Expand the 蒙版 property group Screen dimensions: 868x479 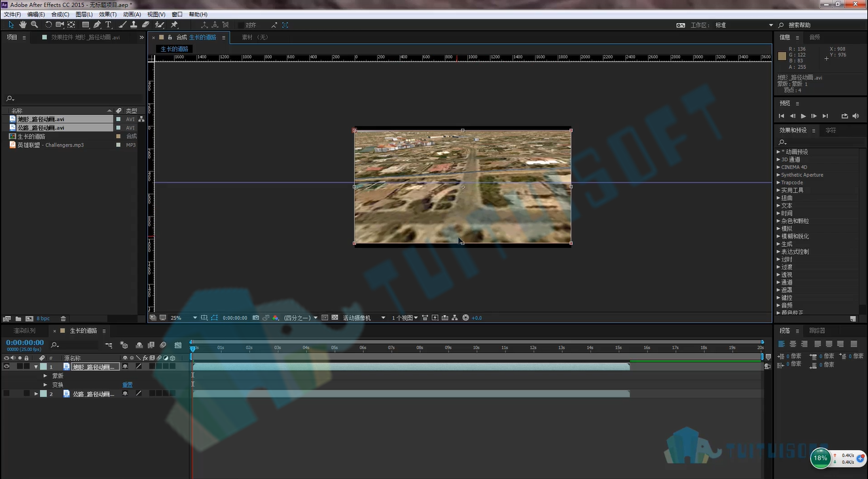pos(45,376)
